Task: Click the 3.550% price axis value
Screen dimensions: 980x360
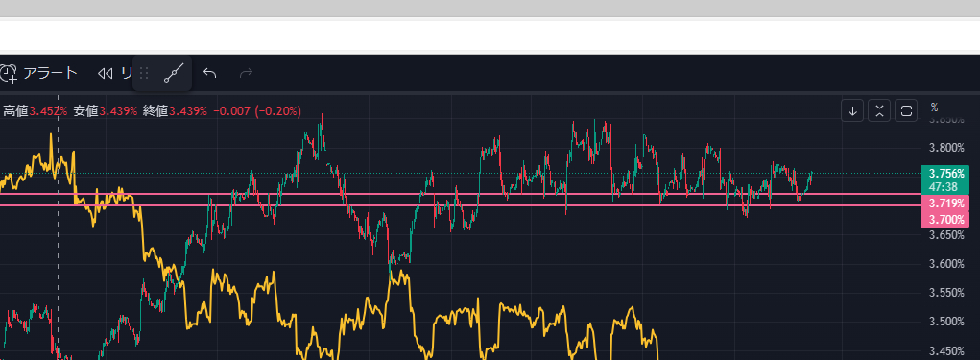Action: 946,293
